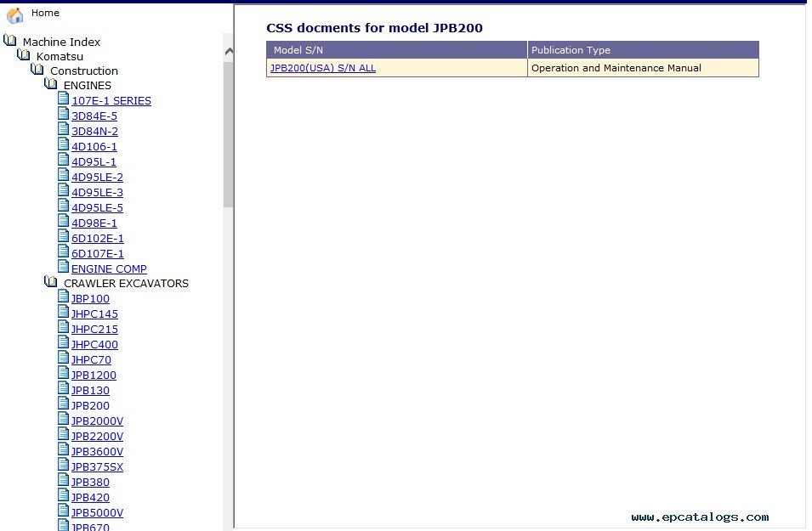
Task: Collapse the Machine Index book icon
Action: (x=10, y=40)
